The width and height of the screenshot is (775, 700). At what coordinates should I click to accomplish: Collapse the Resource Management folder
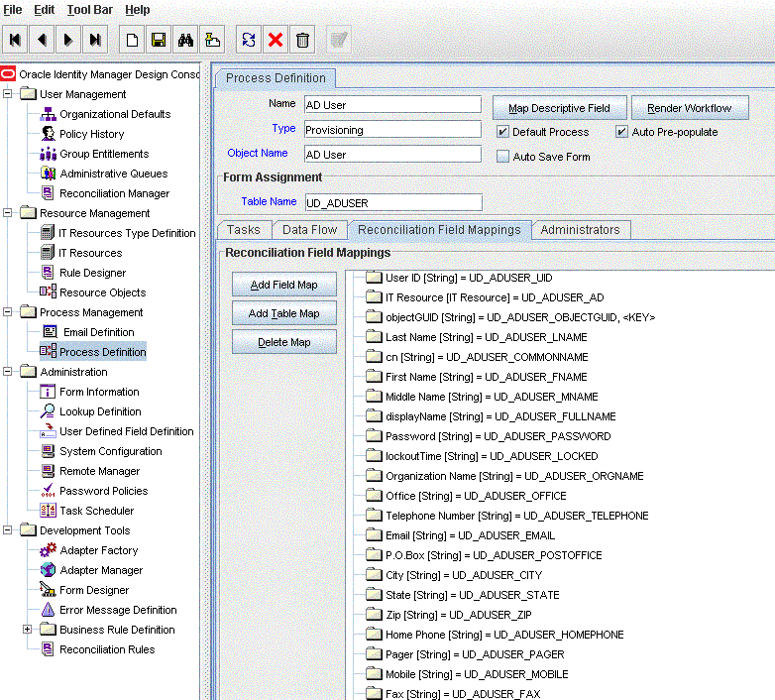pyautogui.click(x=7, y=213)
